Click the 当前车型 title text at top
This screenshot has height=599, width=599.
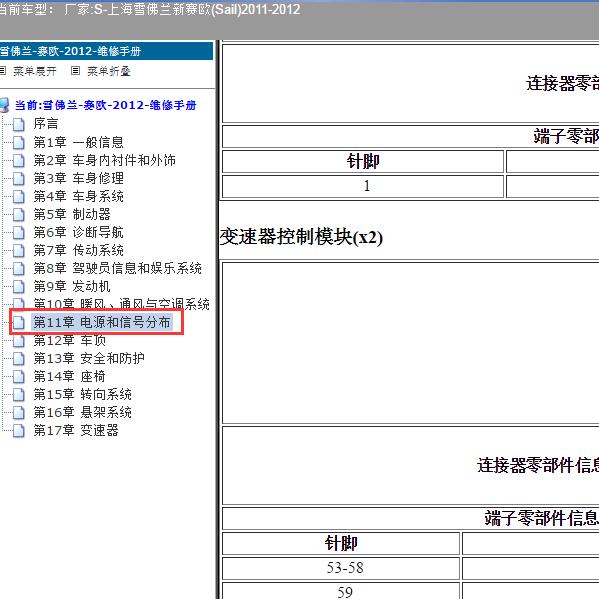(x=150, y=9)
